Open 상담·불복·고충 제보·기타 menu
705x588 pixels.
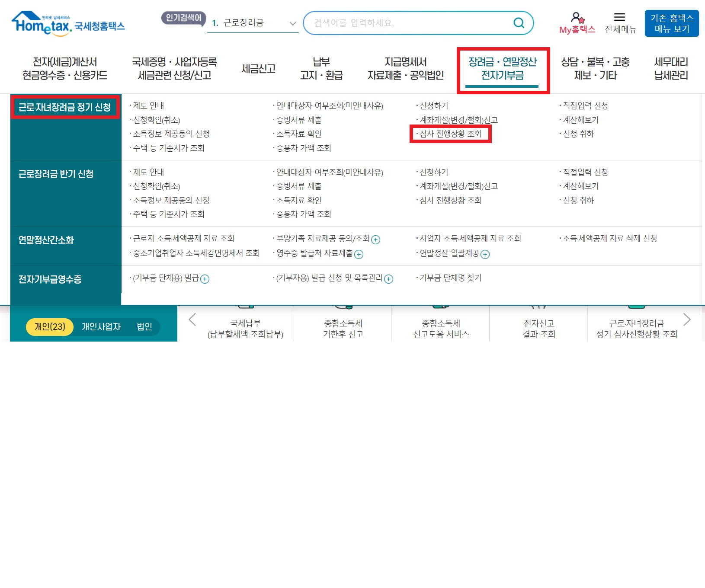tap(595, 69)
